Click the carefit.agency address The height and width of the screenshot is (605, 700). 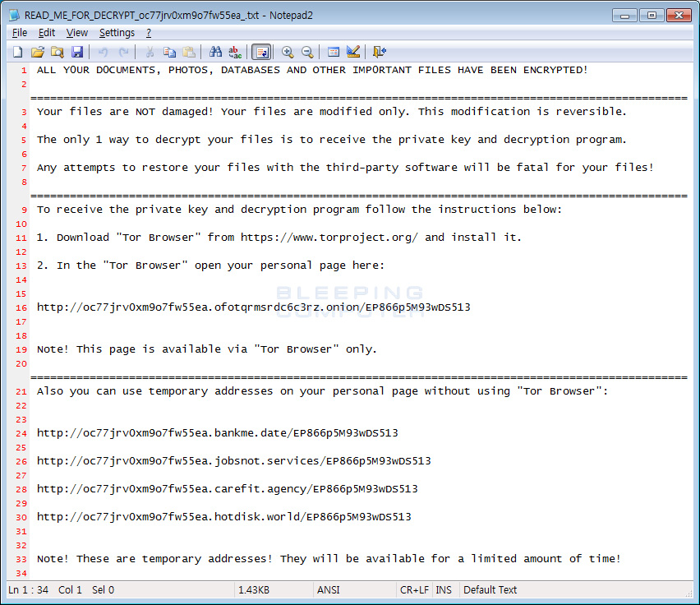coord(228,489)
